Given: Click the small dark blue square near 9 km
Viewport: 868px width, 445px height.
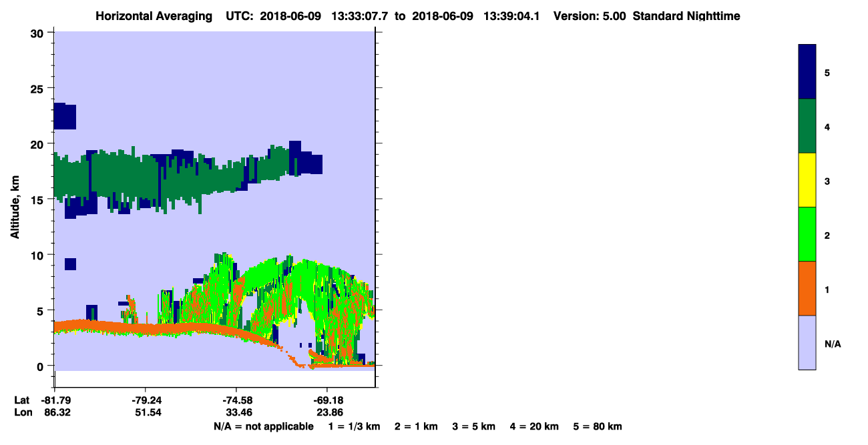Looking at the screenshot, I should [x=70, y=264].
